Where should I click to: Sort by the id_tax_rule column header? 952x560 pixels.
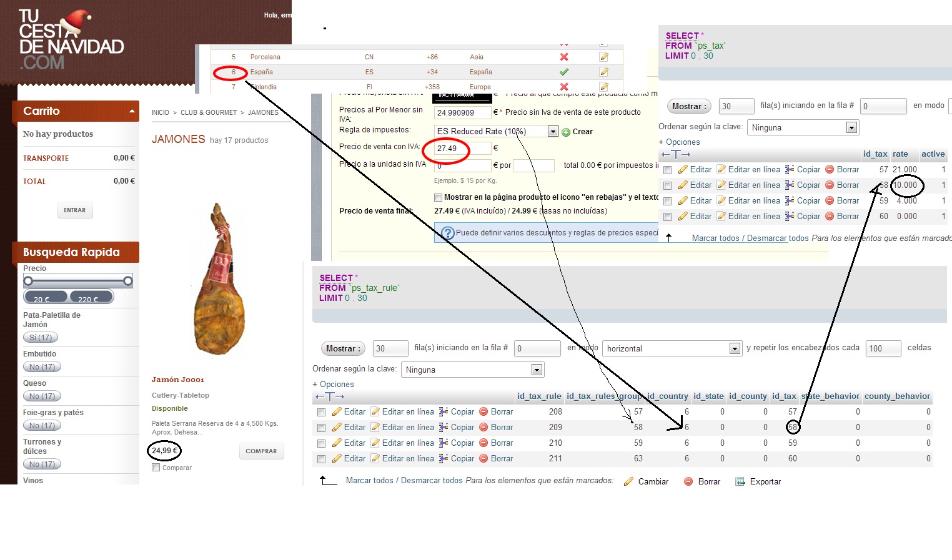click(x=539, y=396)
